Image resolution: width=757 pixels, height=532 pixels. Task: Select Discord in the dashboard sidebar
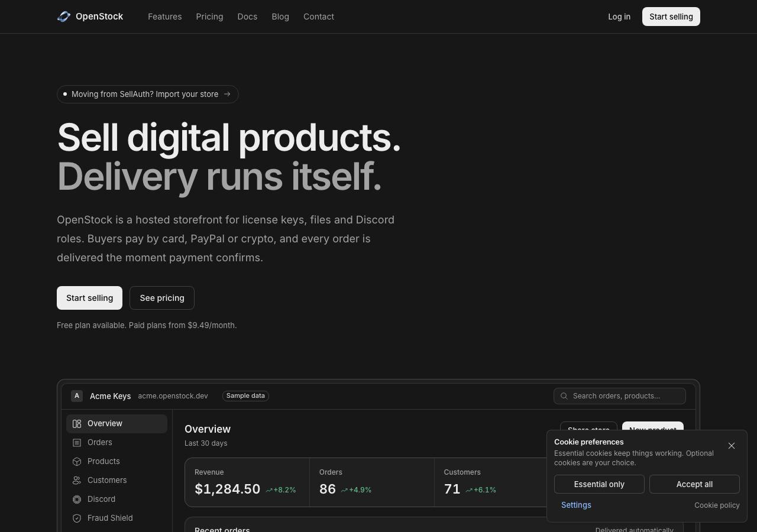point(117,499)
